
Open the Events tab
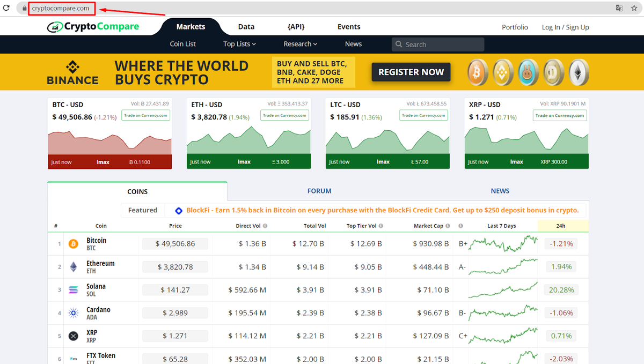pos(349,27)
